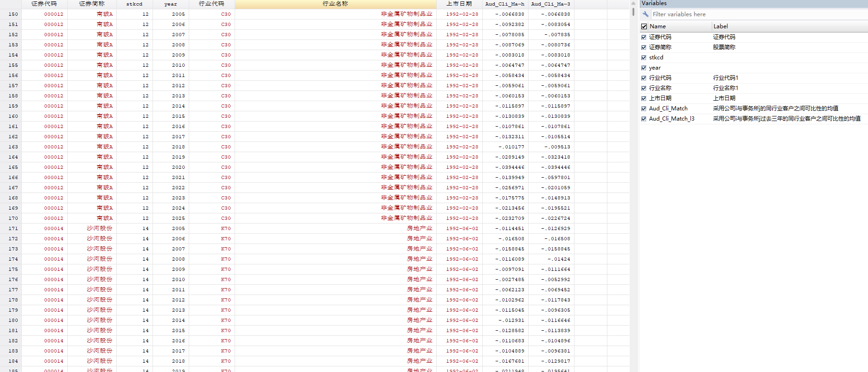
Task: Toggle the year variable checkbox
Action: (644, 68)
